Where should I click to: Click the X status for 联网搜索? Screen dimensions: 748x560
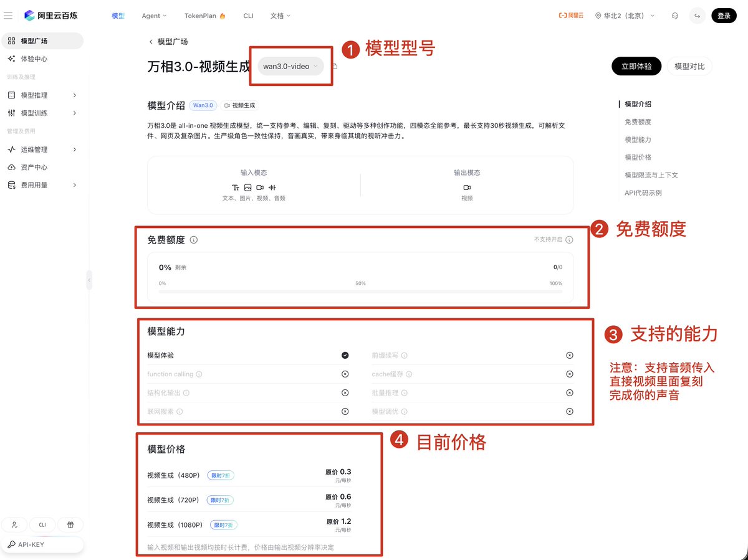345,412
